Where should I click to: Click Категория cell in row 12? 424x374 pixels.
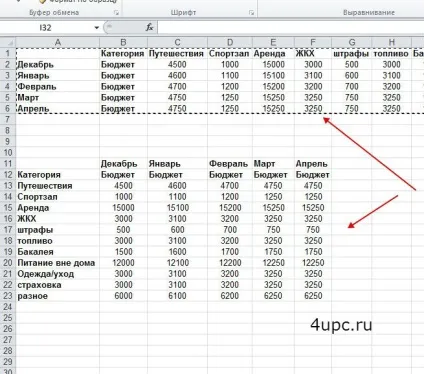coord(58,175)
